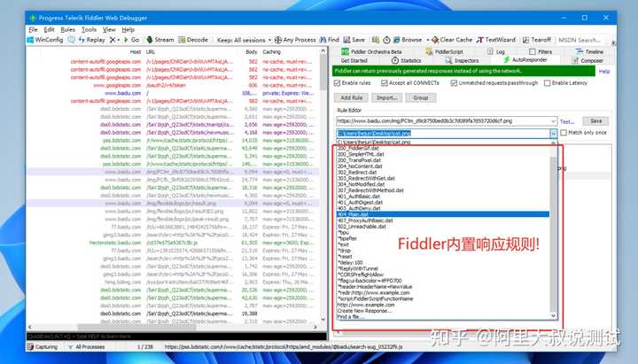Click the camera screenshot toolbar icon

click(376, 40)
